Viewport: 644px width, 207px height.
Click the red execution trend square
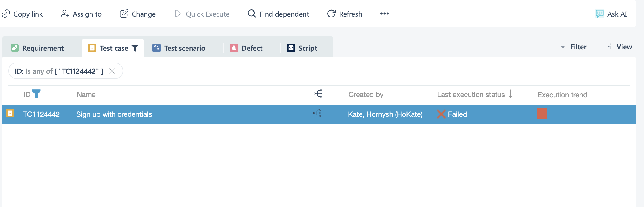pos(542,114)
